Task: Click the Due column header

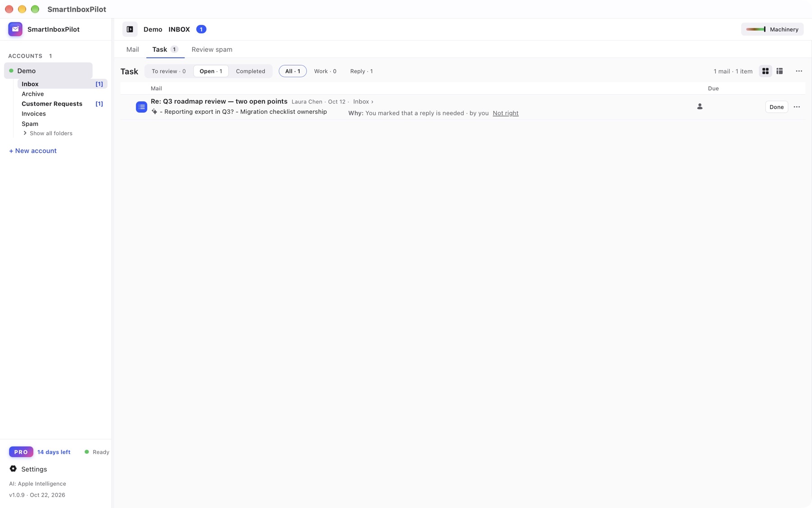Action: coord(713,89)
